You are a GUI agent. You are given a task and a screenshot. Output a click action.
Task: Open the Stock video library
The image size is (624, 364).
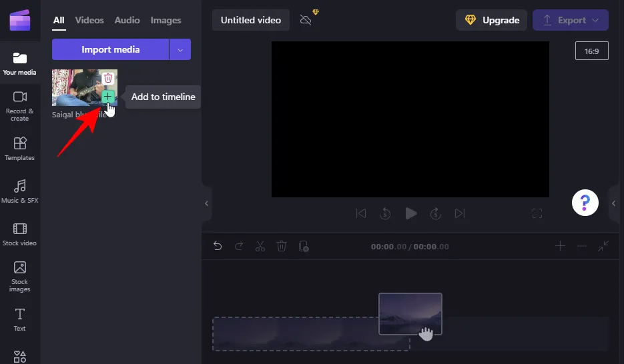coord(20,234)
